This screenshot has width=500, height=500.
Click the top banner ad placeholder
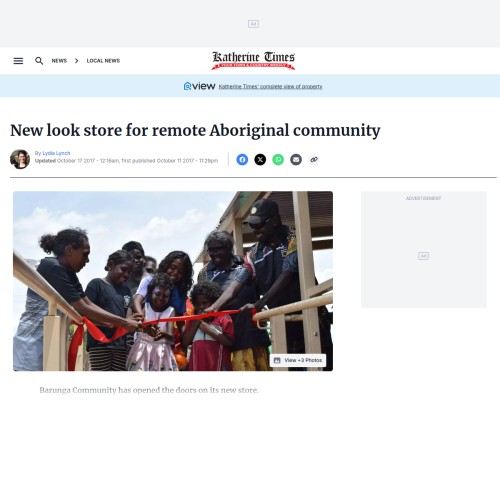pos(253,24)
